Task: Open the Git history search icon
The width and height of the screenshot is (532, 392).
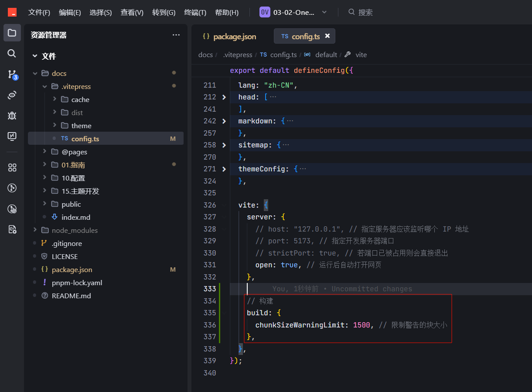Action: click(12, 209)
